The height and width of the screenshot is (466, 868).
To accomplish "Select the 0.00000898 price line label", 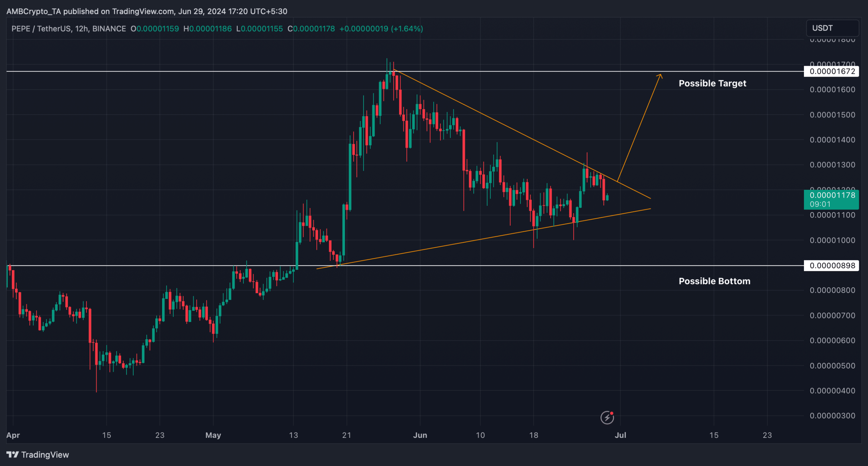I will click(x=831, y=265).
